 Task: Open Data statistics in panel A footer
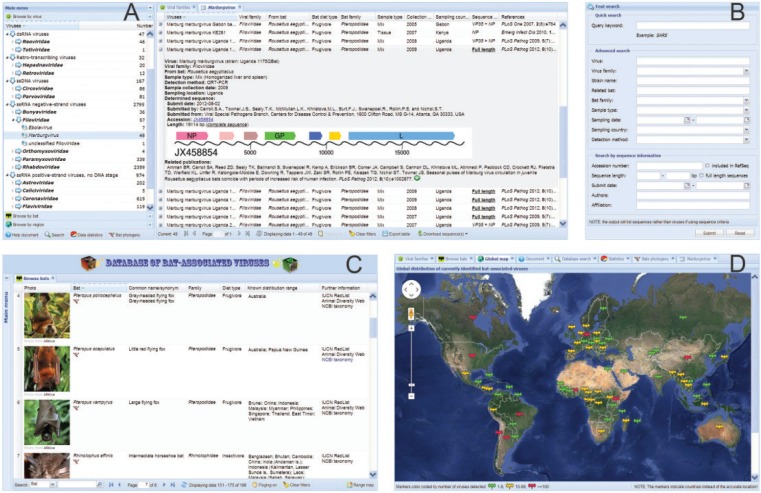(87, 235)
